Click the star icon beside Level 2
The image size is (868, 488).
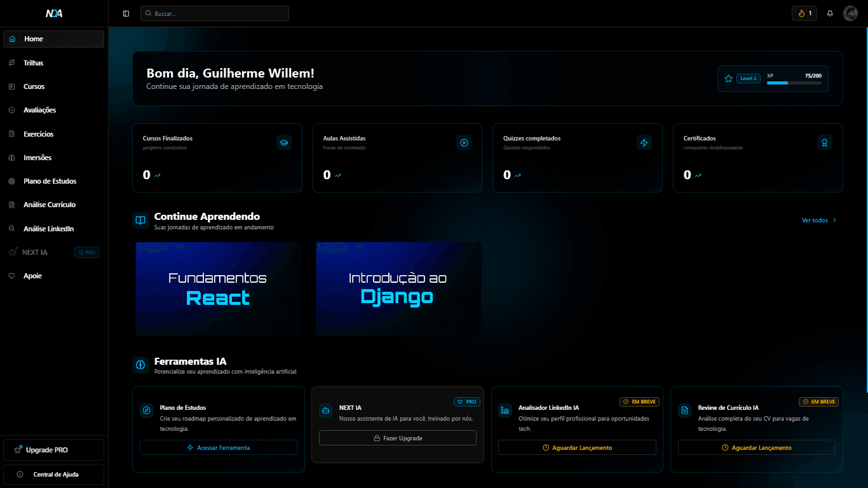tap(729, 79)
